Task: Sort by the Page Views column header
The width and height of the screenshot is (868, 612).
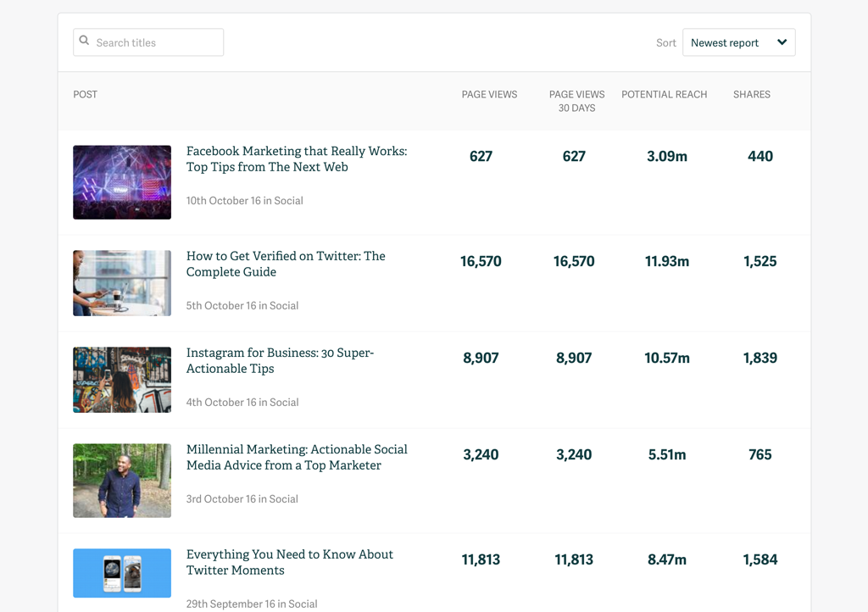Action: coord(489,94)
